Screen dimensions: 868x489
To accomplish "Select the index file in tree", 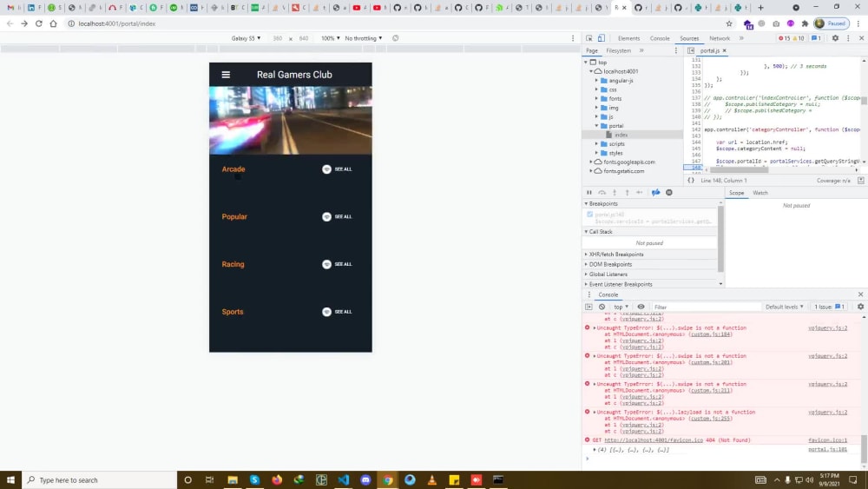I will (621, 135).
